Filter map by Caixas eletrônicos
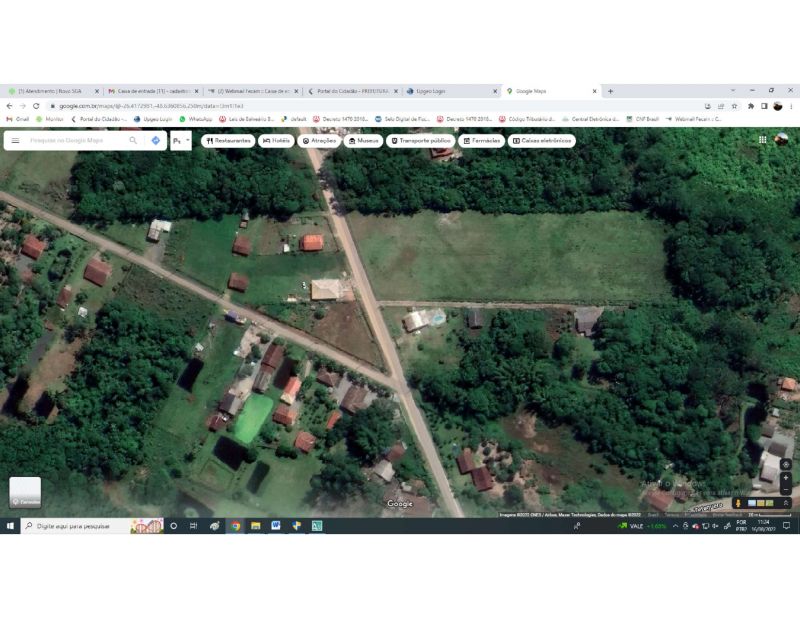The height and width of the screenshot is (618, 800). click(x=542, y=141)
